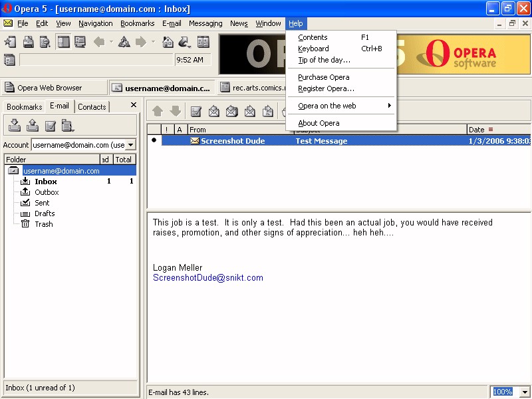Click the account options dropdown icon
532x399 pixels.
pos(68,126)
